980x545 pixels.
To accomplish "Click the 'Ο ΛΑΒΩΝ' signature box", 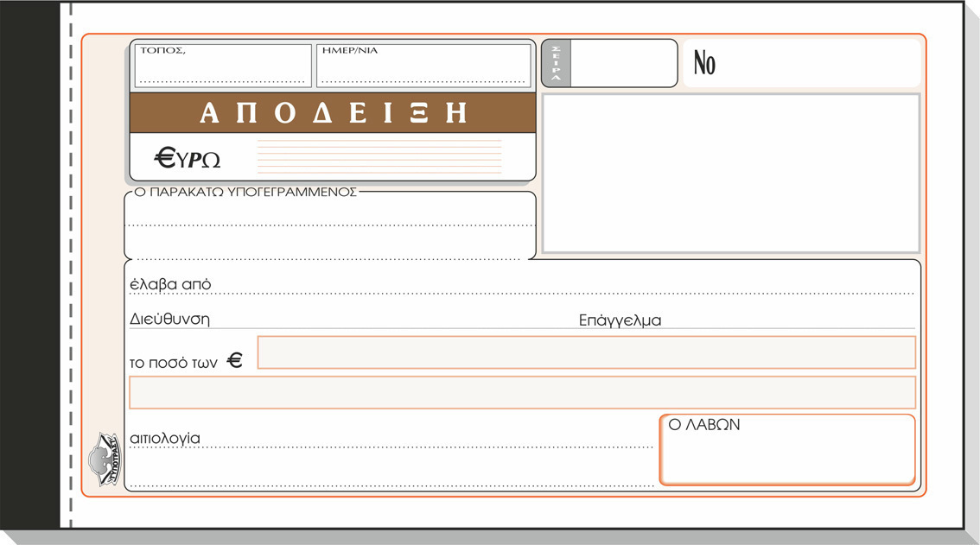I will pos(786,450).
